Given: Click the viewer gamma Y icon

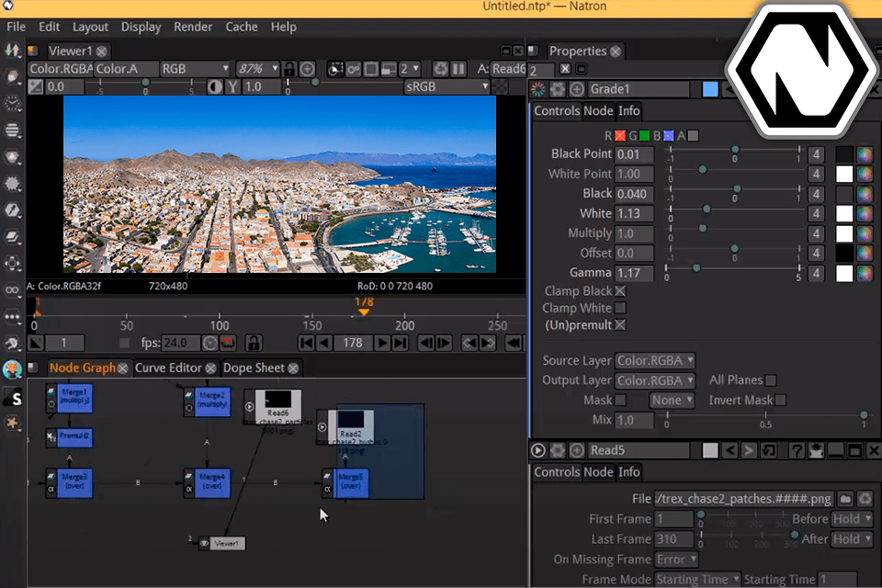Looking at the screenshot, I should (232, 86).
